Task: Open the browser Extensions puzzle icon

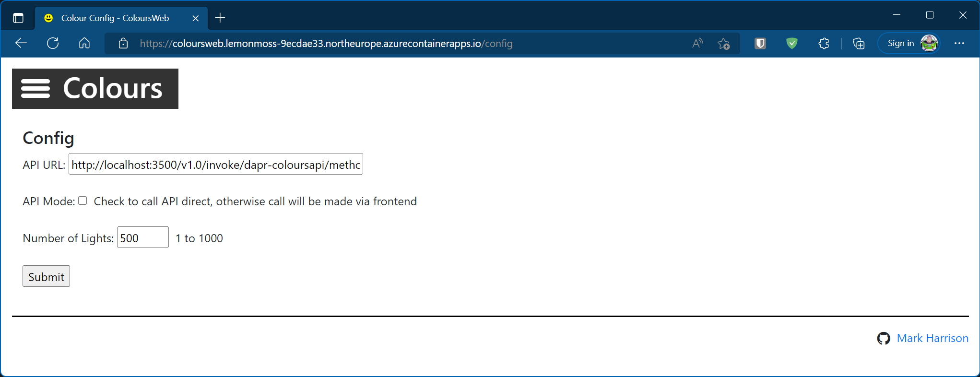Action: [x=824, y=44]
